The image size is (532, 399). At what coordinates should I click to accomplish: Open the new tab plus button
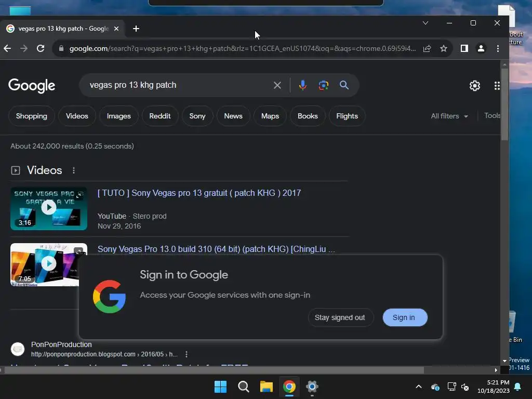136,29
